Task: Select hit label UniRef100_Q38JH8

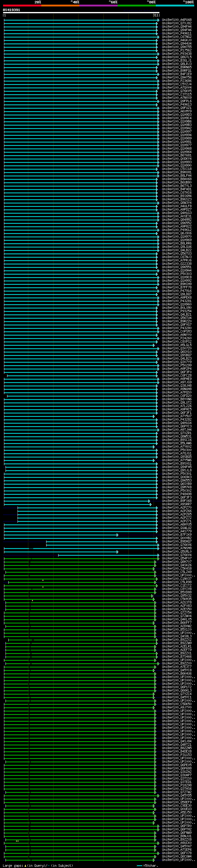Action: pyautogui.click(x=177, y=386)
